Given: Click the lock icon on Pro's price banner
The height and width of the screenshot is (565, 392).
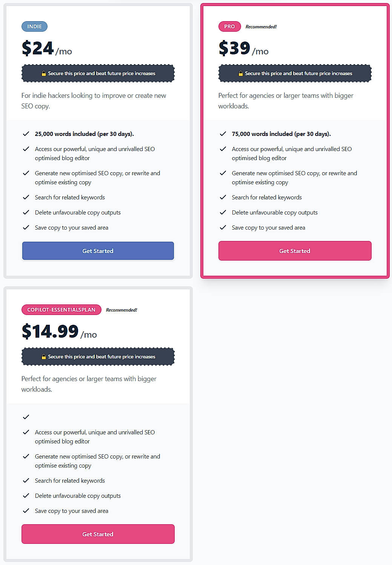Looking at the screenshot, I should coord(241,73).
